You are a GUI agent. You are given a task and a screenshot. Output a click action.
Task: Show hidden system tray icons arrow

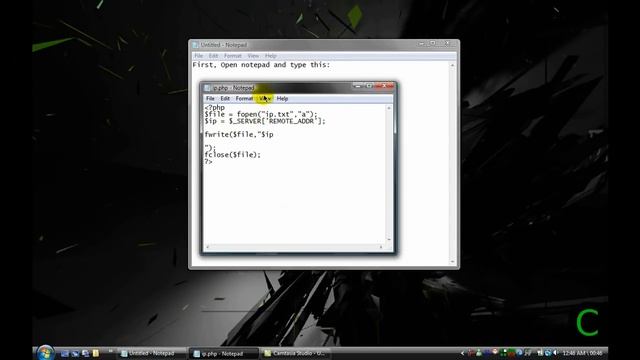pos(462,353)
